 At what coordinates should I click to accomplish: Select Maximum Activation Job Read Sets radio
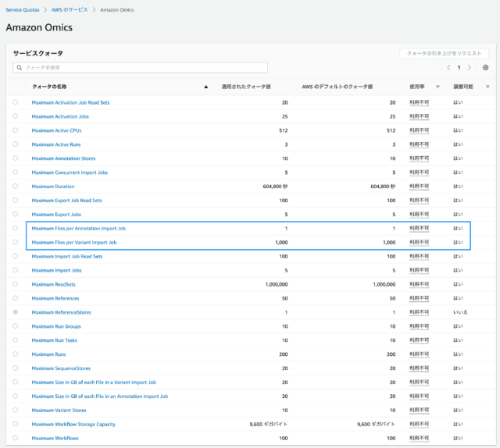point(16,102)
